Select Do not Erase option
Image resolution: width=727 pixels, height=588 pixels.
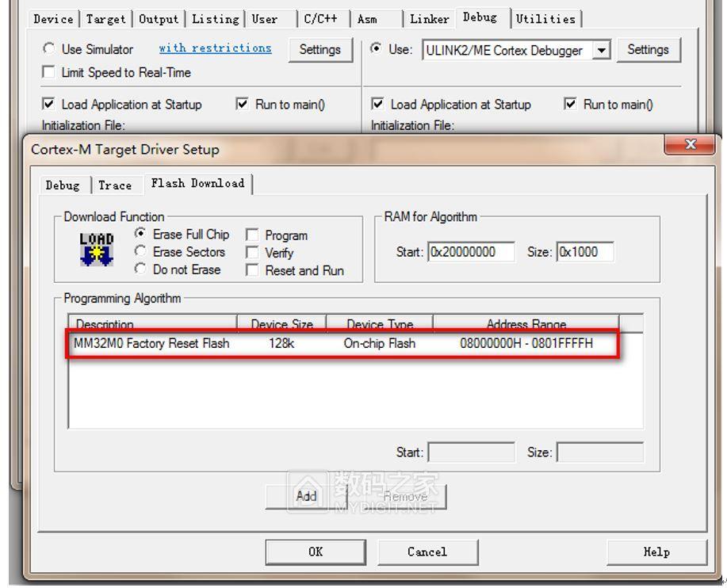click(140, 269)
